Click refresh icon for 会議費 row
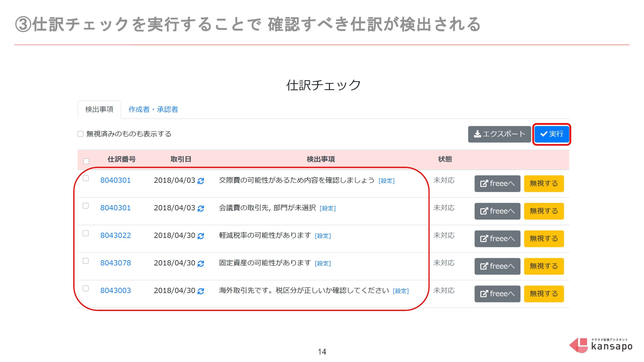This screenshot has height=362, width=644. click(x=201, y=208)
